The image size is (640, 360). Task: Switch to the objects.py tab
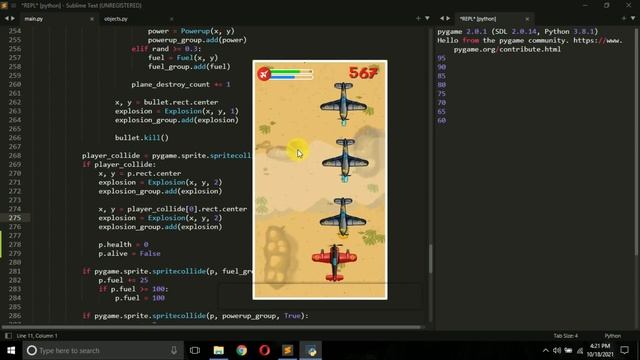point(116,19)
